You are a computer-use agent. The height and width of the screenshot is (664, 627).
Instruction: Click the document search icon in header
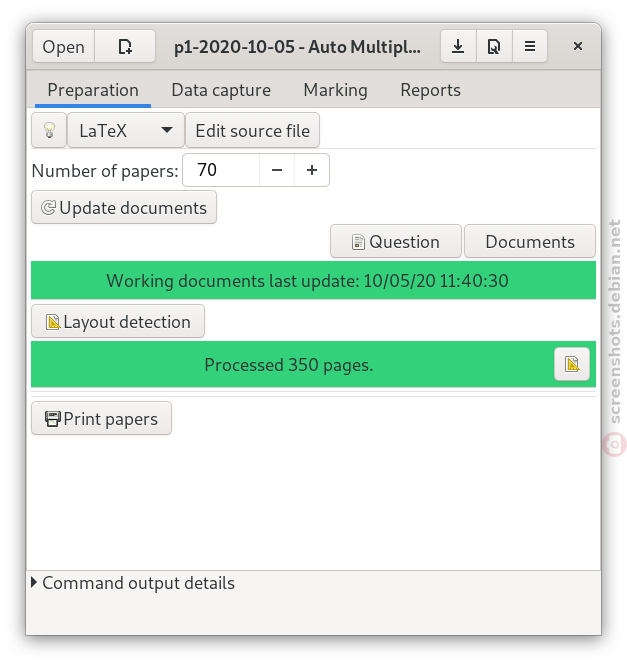494,46
